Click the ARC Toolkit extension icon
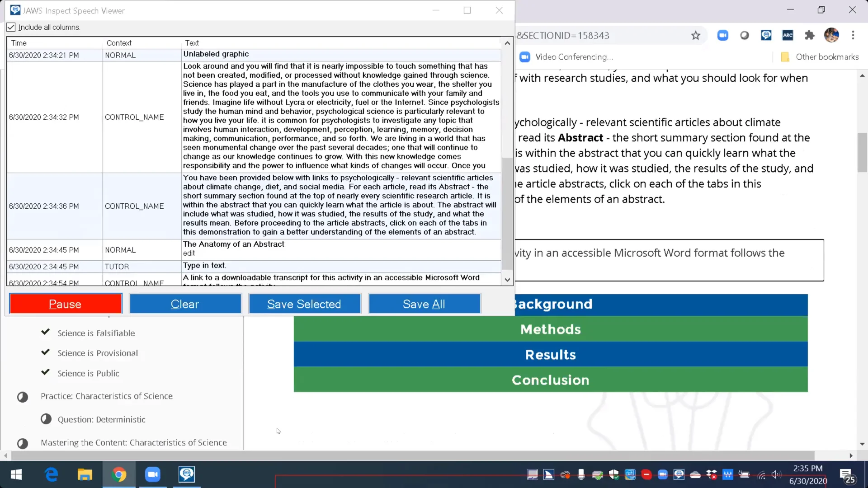The width and height of the screenshot is (868, 488). pos(788,35)
